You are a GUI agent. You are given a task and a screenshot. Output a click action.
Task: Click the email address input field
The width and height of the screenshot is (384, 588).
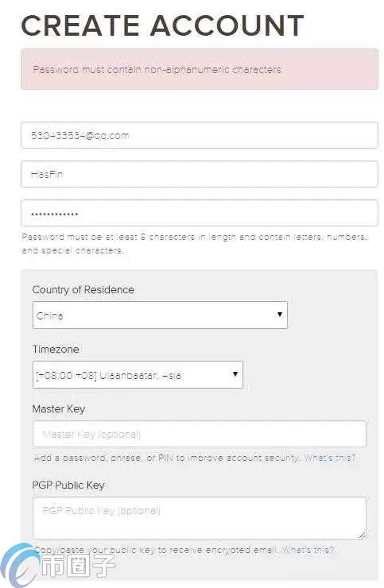(x=200, y=135)
